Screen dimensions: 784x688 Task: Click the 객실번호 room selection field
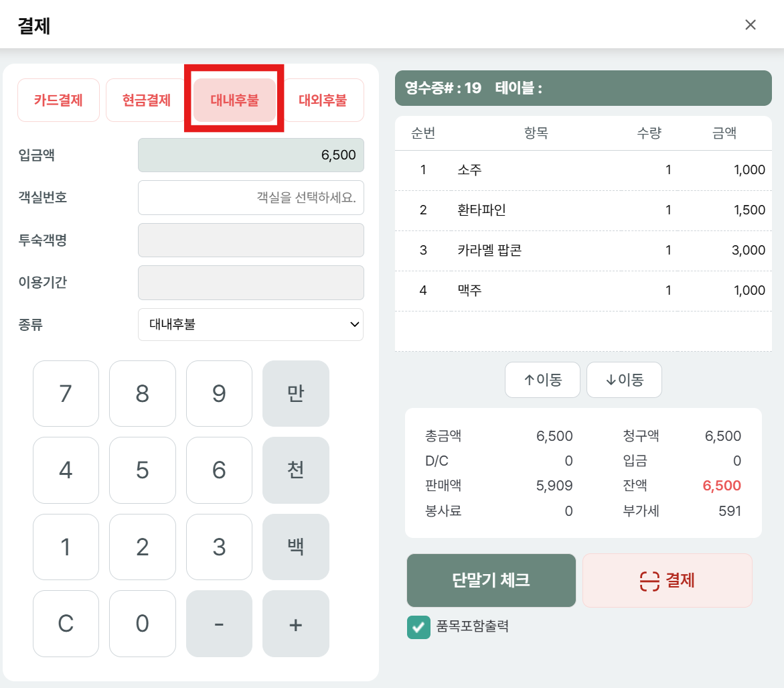(x=251, y=198)
